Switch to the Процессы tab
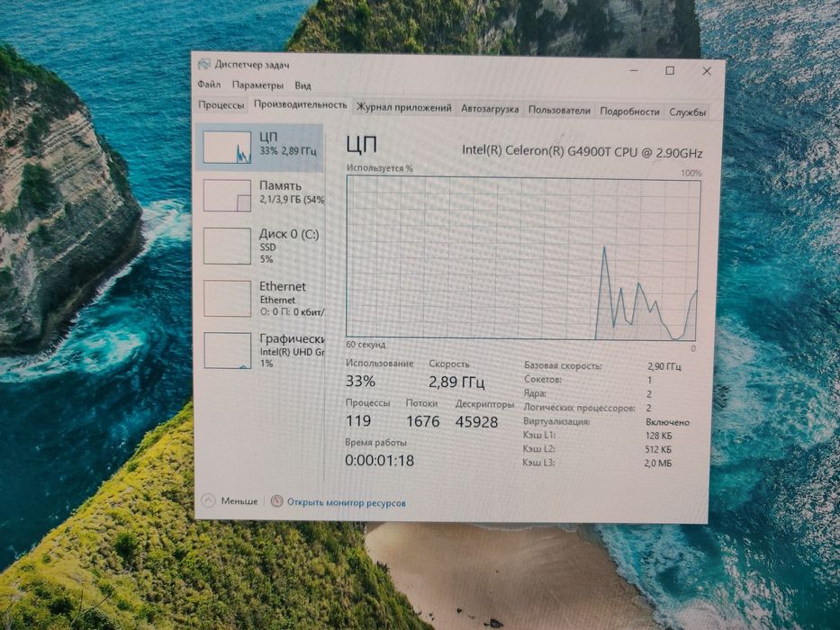 221,105
